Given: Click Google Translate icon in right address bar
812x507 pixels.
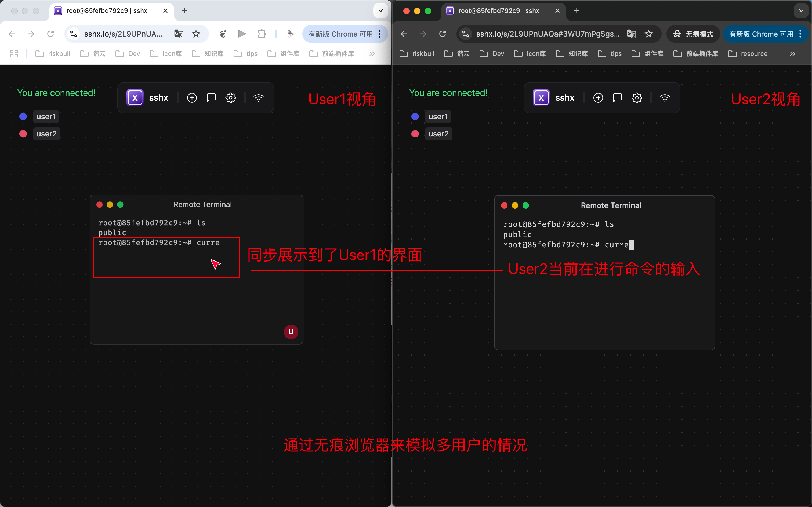Looking at the screenshot, I should 632,34.
